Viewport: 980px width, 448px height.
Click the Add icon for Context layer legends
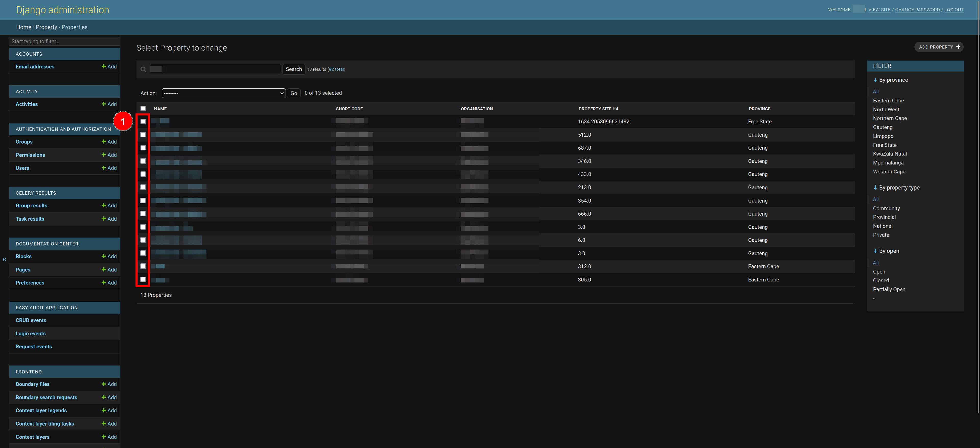(x=103, y=410)
